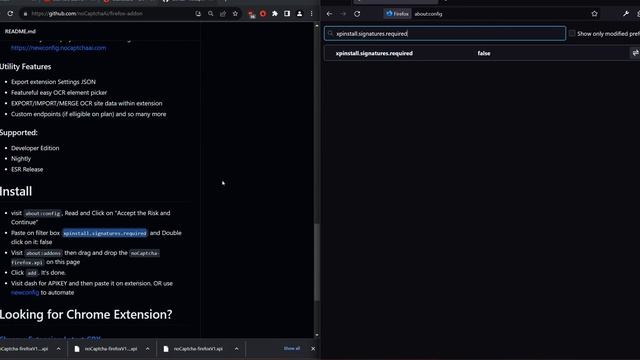Click the zoom magnifier icon in Chrome address bar
This screenshot has height=360, width=640.
click(211, 13)
